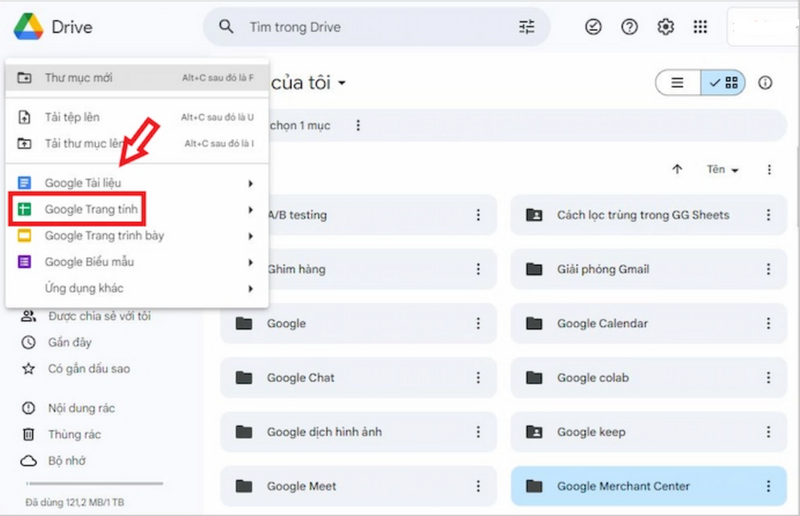
Task: Click Đã dùng 121,2 MB/1 TB text
Action: click(75, 502)
